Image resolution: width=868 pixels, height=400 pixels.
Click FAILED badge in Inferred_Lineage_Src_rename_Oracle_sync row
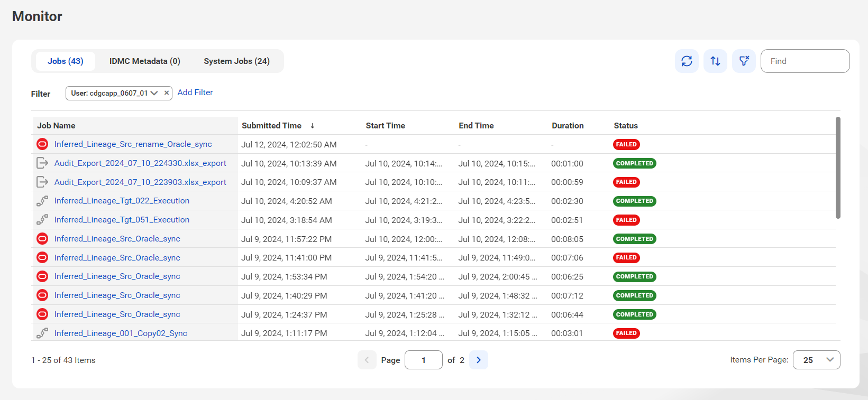[x=626, y=144]
